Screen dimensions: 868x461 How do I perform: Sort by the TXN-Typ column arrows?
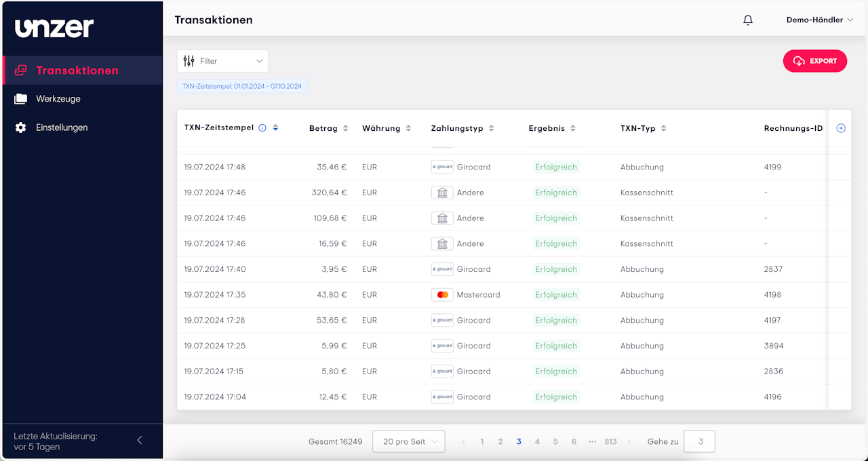663,129
